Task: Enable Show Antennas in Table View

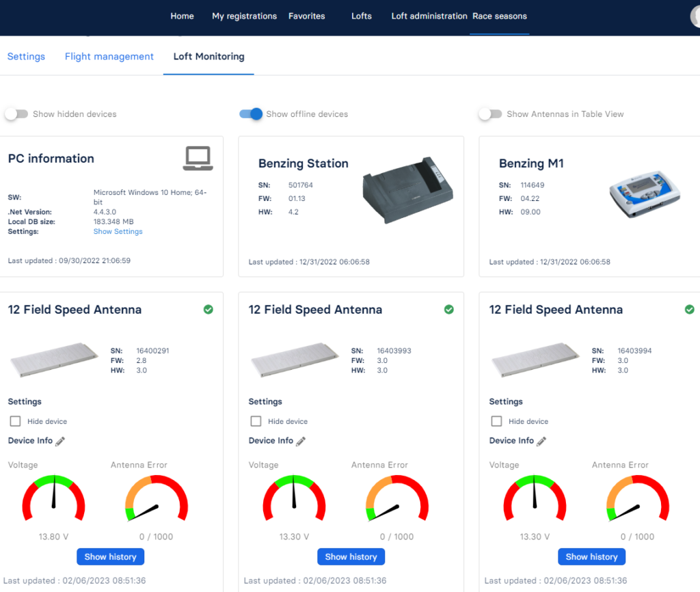Action: 491,114
